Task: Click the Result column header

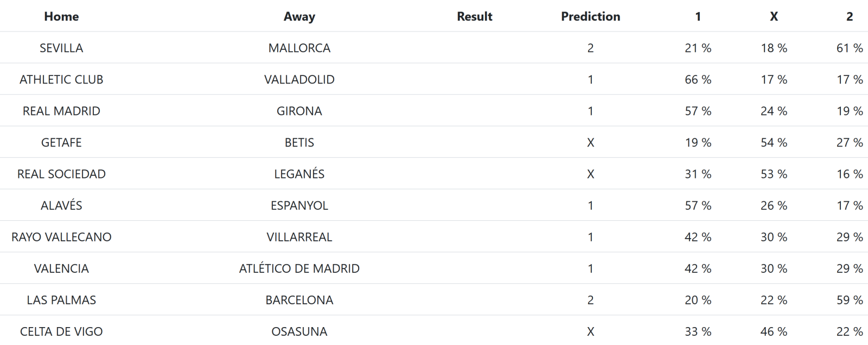Action: point(474,16)
